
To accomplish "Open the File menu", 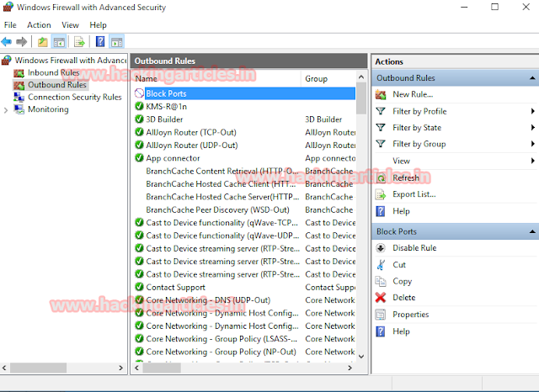I will pos(10,25).
